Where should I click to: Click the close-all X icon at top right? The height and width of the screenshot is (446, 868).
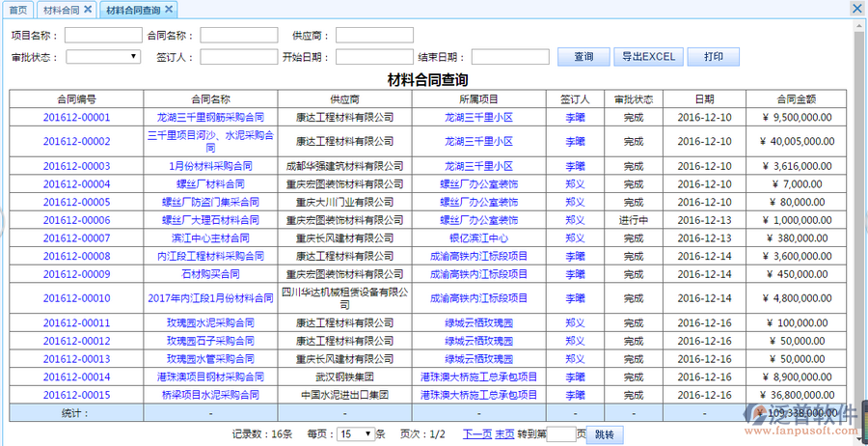[857, 8]
